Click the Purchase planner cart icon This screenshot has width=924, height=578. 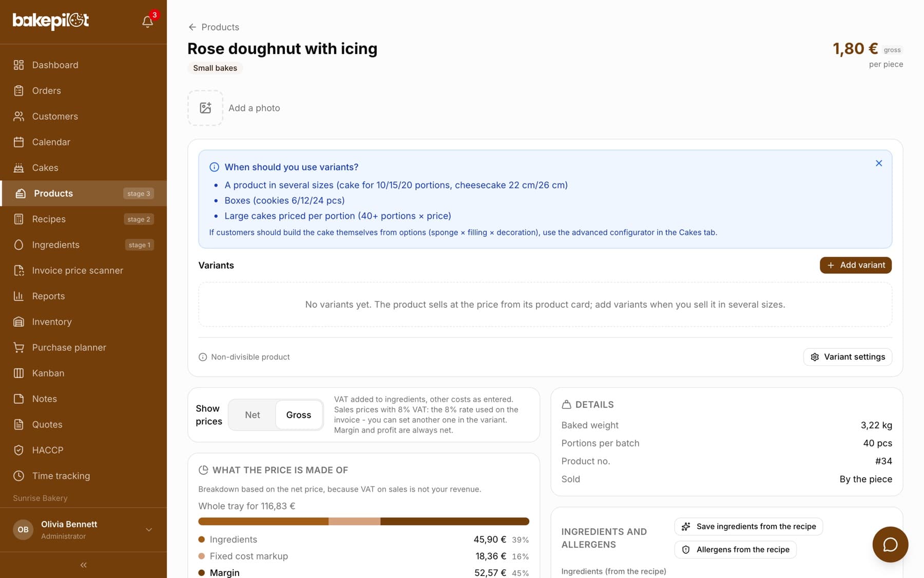pos(19,347)
